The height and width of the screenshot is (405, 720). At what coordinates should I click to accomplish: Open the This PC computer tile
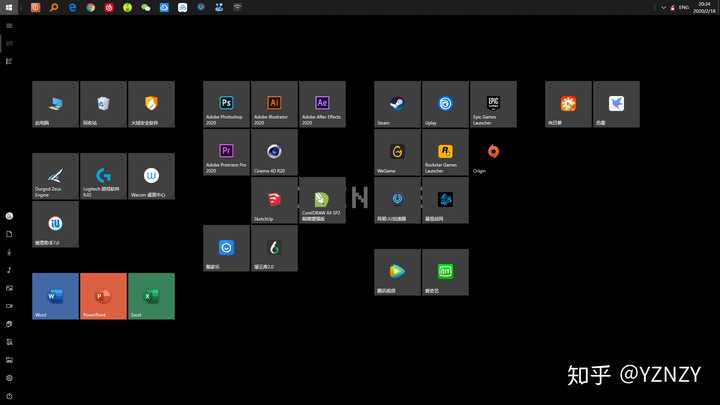coord(55,104)
